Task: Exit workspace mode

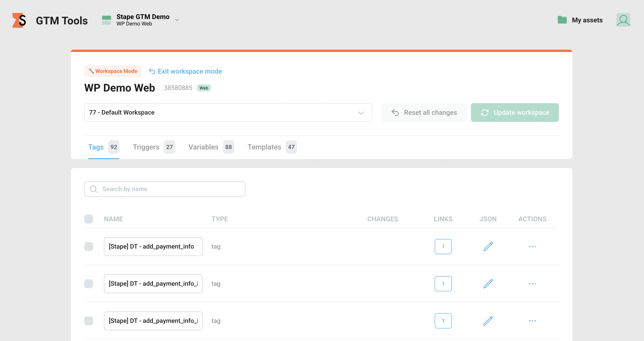Action: [x=185, y=71]
